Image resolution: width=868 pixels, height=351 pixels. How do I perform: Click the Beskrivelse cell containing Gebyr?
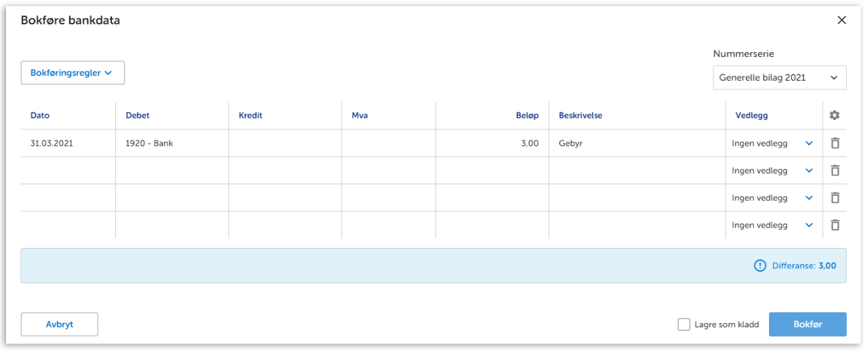[x=637, y=144]
